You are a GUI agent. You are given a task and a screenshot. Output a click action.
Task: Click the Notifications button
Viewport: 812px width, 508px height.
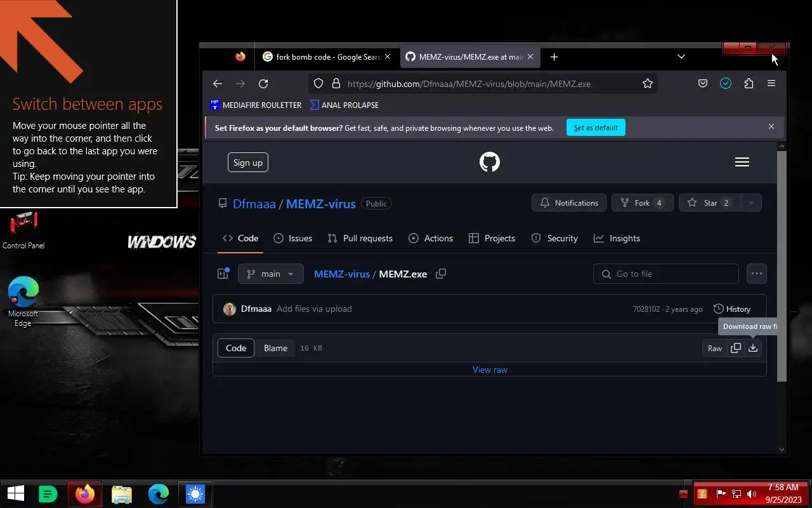pos(569,203)
